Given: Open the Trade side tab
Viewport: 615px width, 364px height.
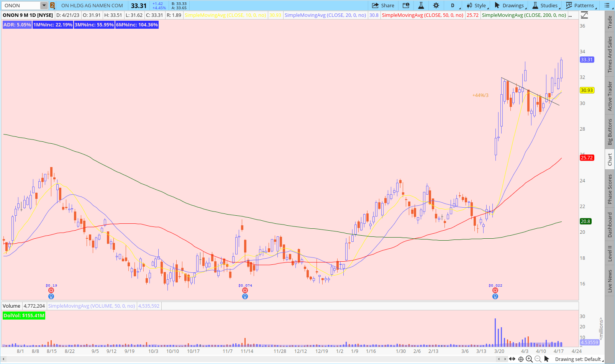Looking at the screenshot, I should pos(610,22).
